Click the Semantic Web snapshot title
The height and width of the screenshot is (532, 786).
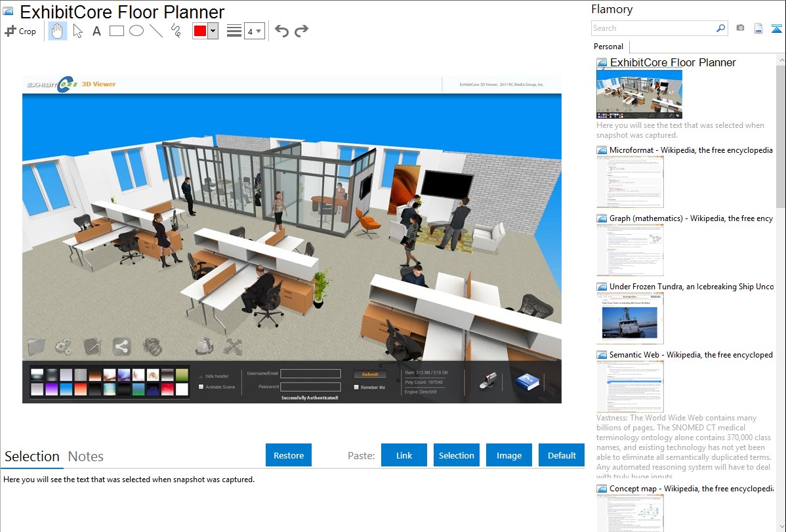(x=692, y=355)
